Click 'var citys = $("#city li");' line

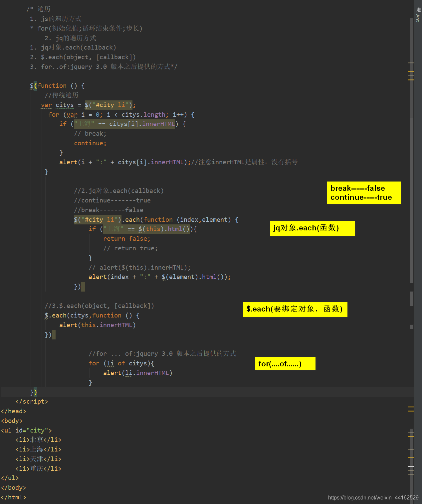click(x=88, y=105)
